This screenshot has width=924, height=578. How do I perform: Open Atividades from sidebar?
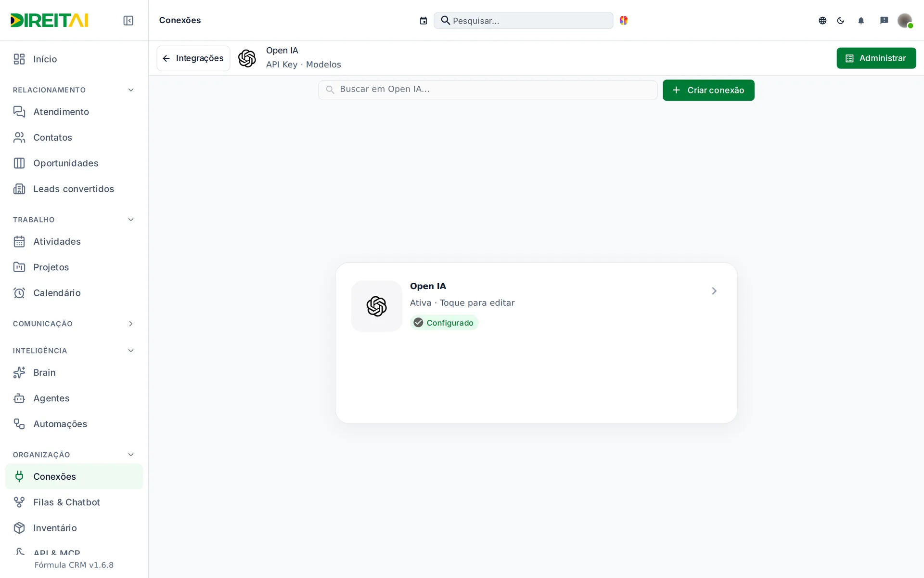[74, 242]
